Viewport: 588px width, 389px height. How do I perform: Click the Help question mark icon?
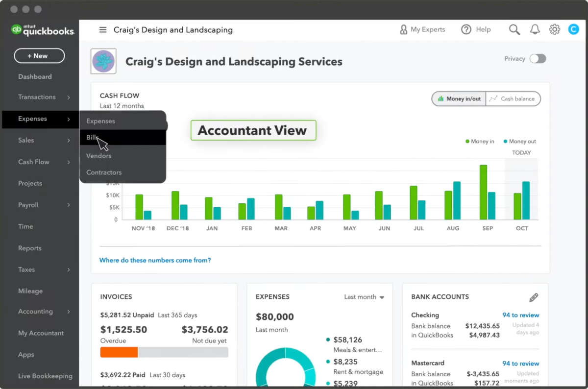click(x=466, y=29)
